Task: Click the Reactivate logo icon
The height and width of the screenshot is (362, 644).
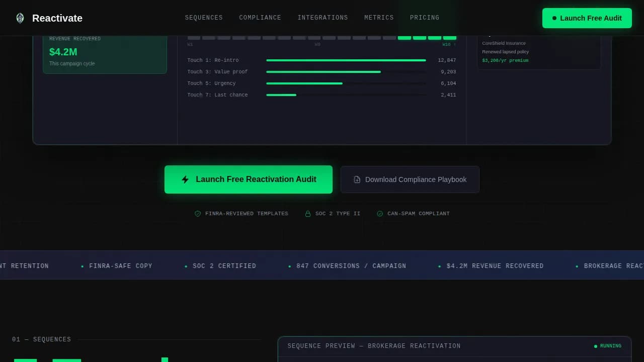Action: tap(20, 18)
